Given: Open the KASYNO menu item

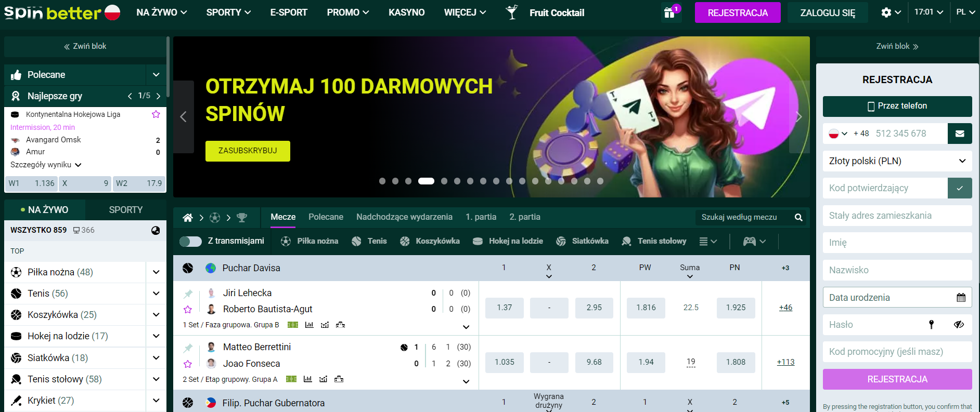Looking at the screenshot, I should 406,12.
